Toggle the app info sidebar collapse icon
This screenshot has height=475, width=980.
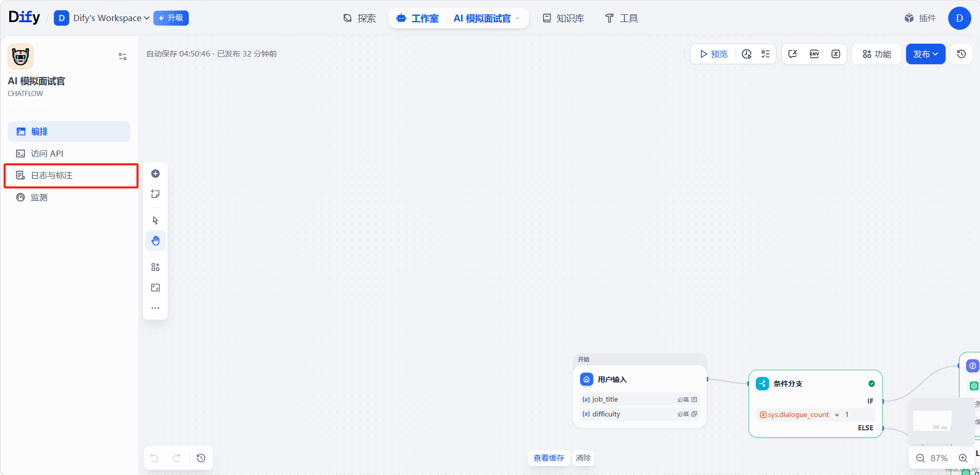pos(123,56)
